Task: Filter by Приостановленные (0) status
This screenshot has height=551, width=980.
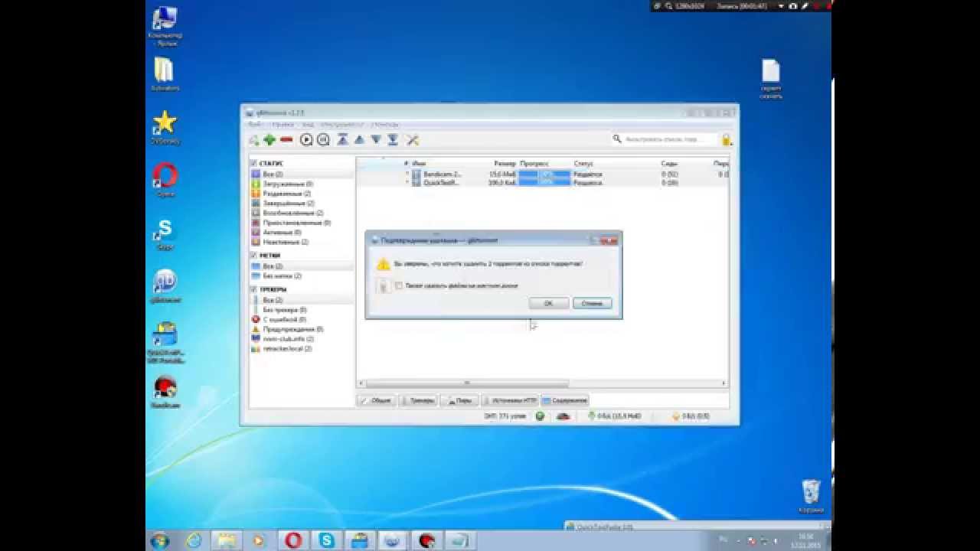Action: pos(297,223)
